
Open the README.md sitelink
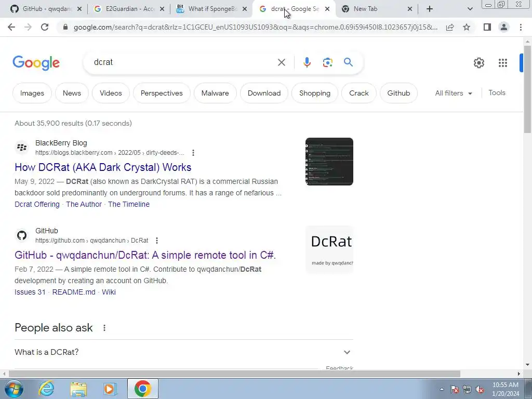pyautogui.click(x=74, y=292)
